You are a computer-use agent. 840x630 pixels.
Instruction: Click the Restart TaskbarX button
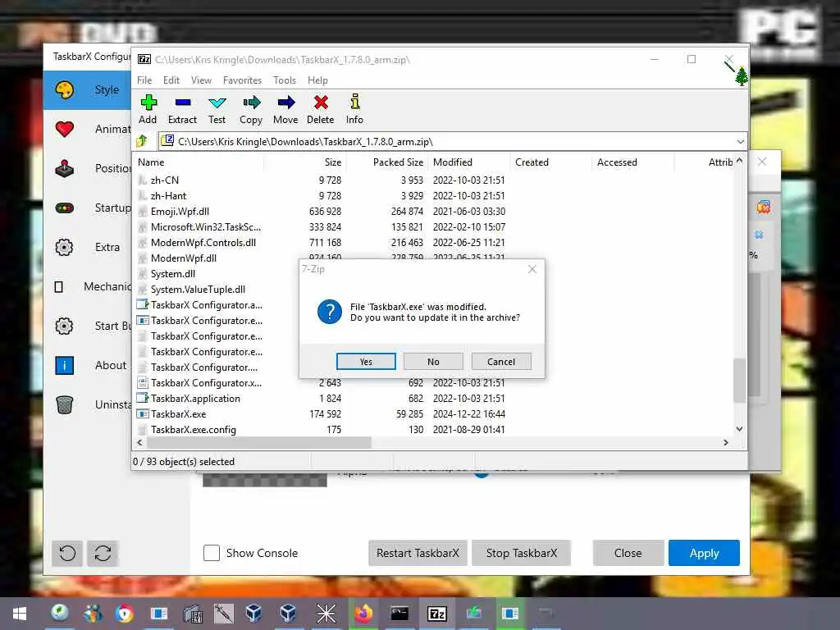click(x=418, y=553)
